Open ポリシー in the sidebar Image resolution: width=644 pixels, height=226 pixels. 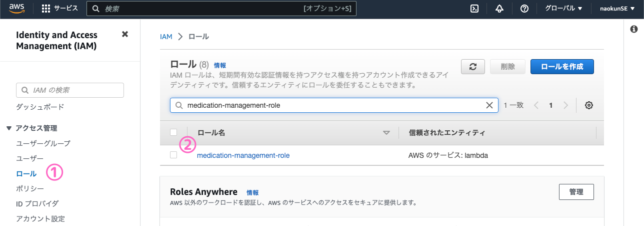30,189
